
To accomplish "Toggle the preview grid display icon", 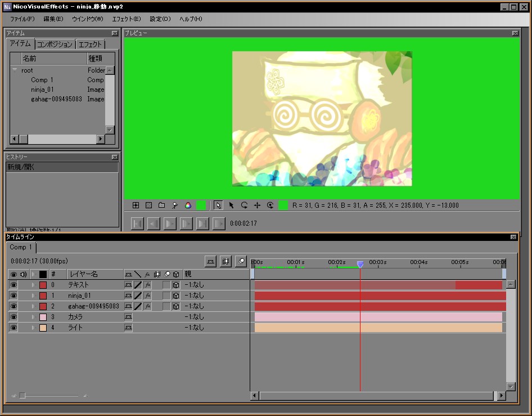I will point(136,205).
